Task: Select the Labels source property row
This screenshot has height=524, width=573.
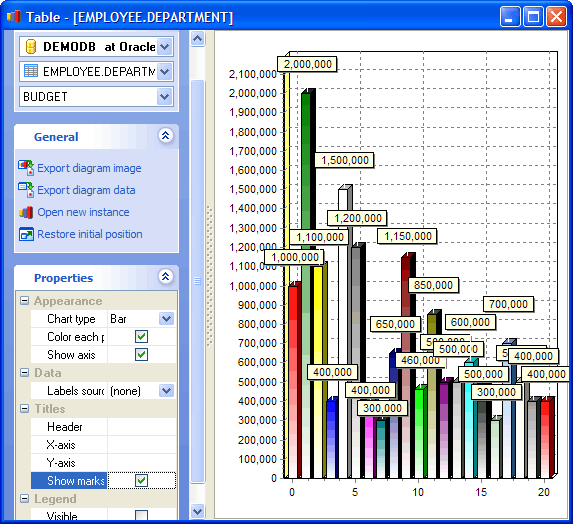Action: pos(103,391)
